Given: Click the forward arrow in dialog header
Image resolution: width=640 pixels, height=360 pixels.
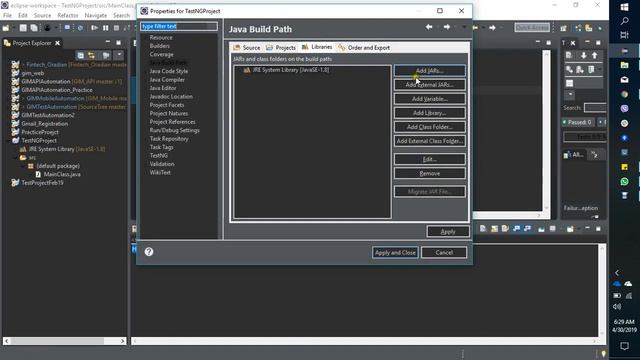Looking at the screenshot, I should coord(447,27).
